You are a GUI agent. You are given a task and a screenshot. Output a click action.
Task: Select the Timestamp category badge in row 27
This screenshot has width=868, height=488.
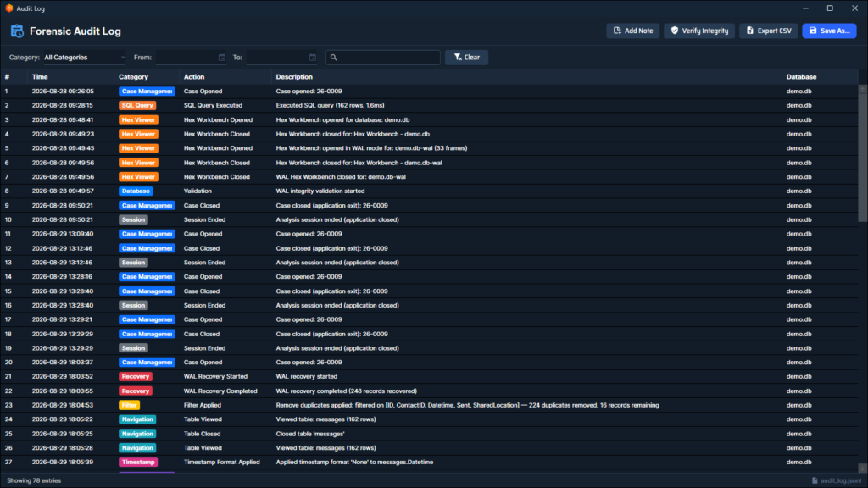coord(138,462)
